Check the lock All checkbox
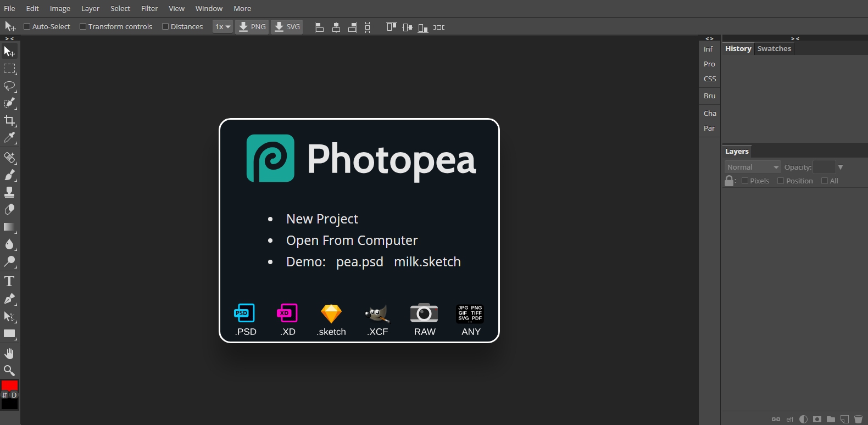This screenshot has height=425, width=868. pyautogui.click(x=825, y=181)
